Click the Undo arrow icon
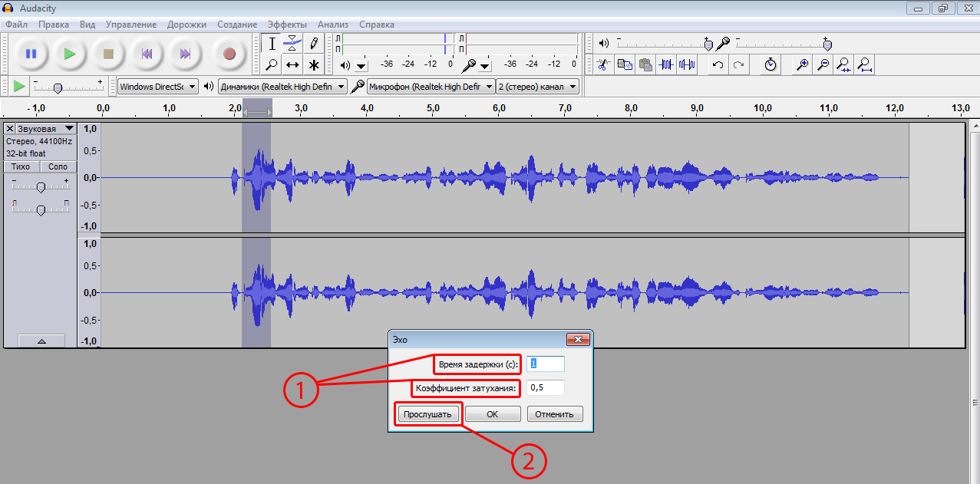 (x=718, y=64)
